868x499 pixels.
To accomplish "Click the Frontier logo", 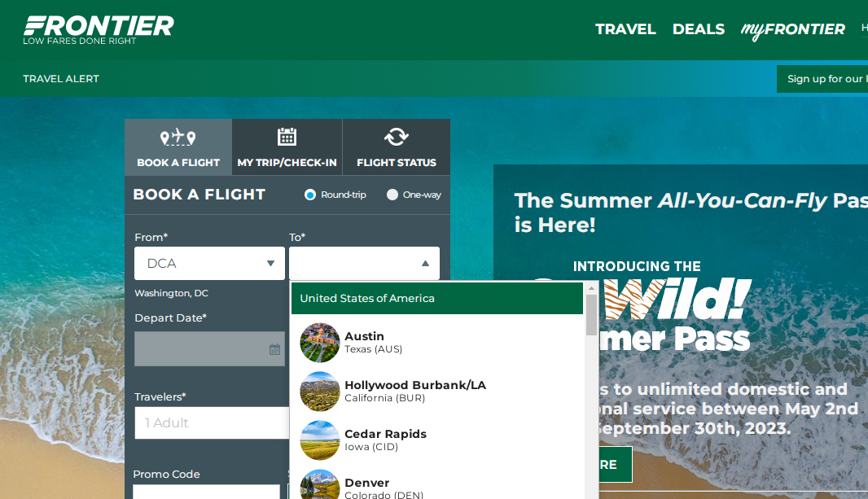I will 99,30.
